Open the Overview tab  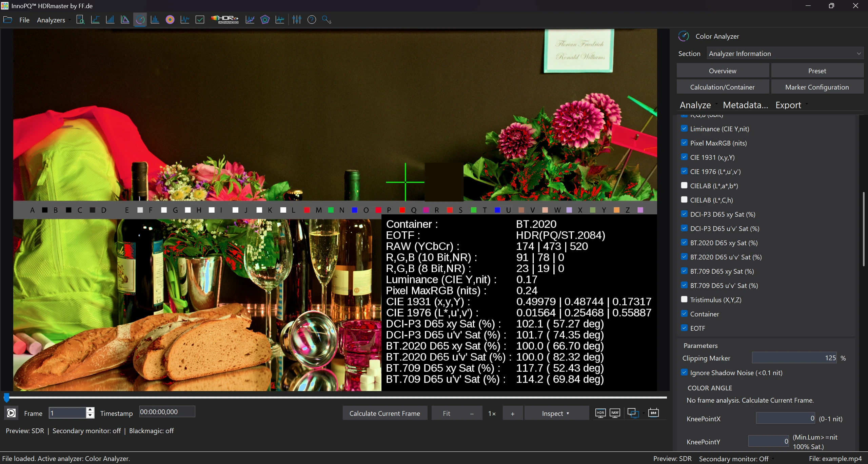[723, 71]
